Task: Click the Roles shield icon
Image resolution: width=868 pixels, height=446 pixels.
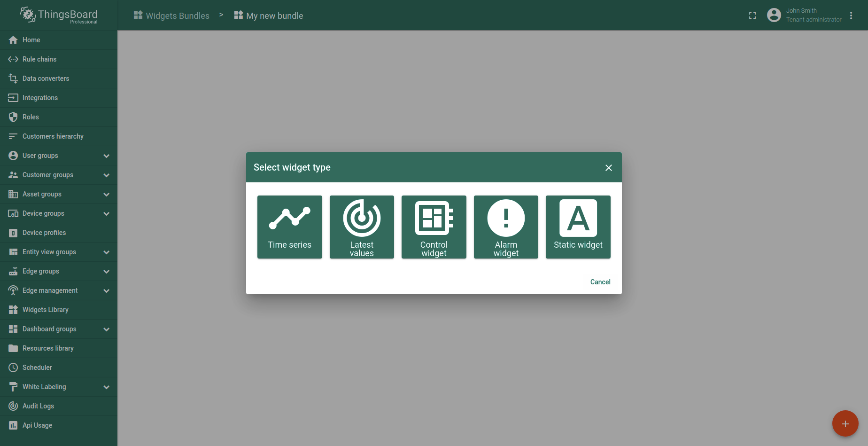Action: 13,117
